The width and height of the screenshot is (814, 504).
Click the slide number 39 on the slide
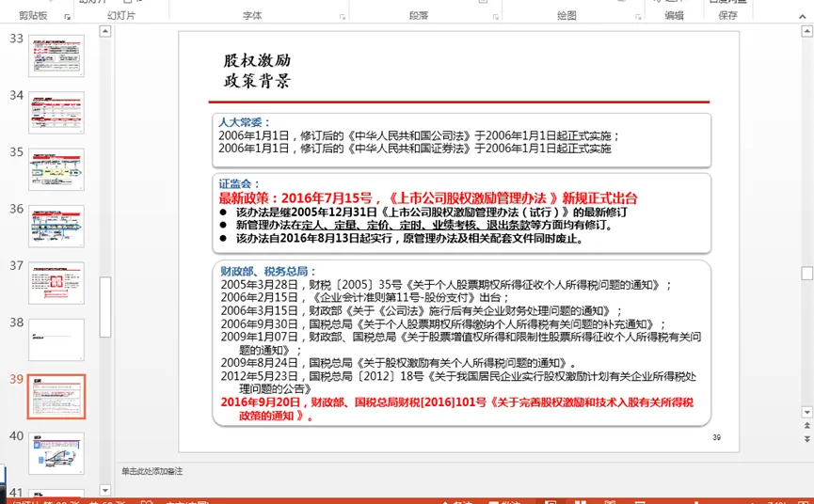point(716,437)
